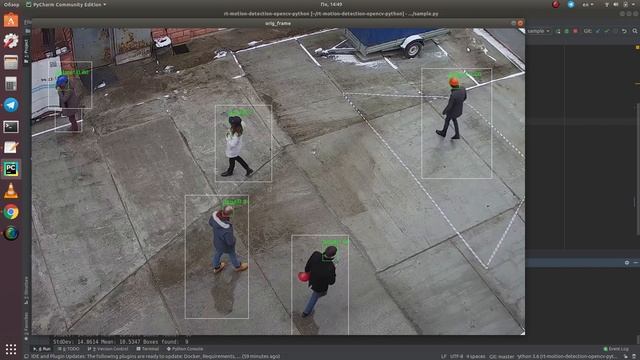Toggle tool window buttons at status bar corner
The image size is (640, 360).
26,356
